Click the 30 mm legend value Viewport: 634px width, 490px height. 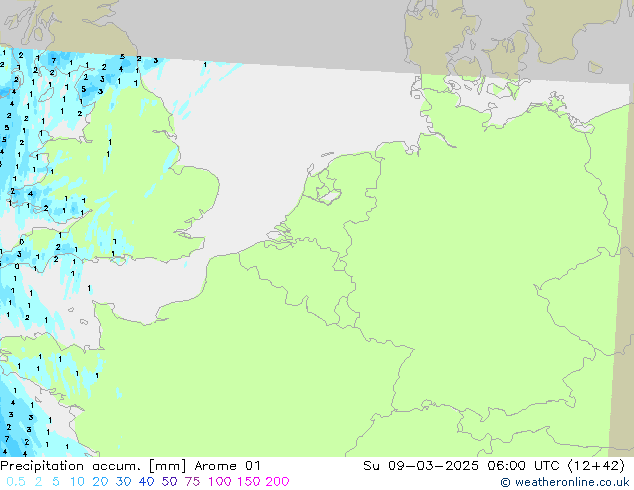tap(123, 482)
